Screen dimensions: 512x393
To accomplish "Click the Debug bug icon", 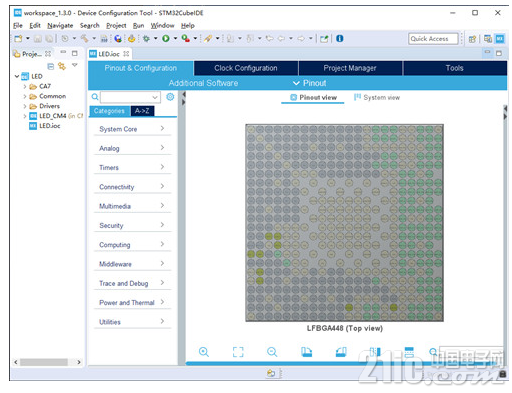I will pyautogui.click(x=146, y=39).
